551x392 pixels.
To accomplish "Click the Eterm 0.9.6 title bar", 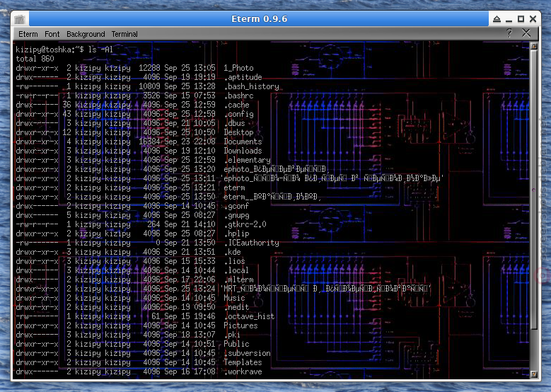I will (259, 19).
